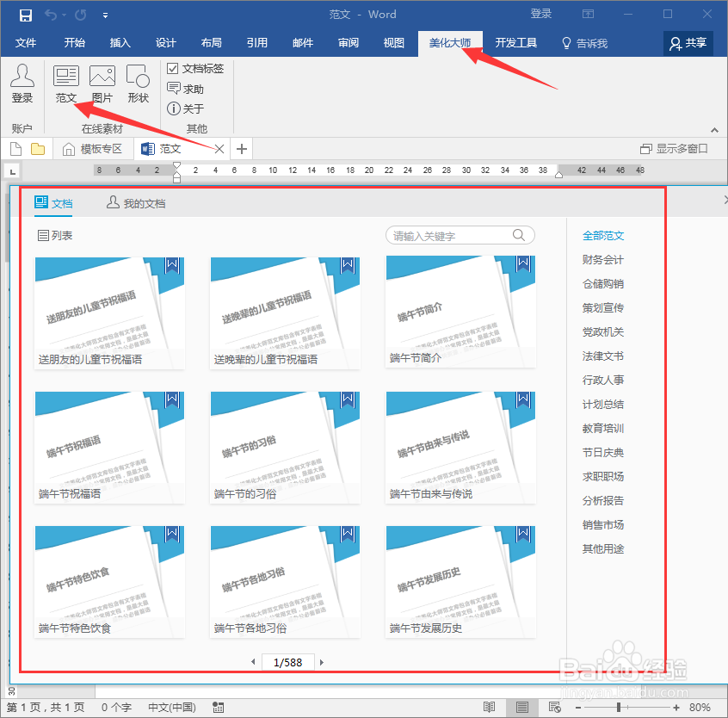Select the 求职职场 category
Screen dimensions: 728x718
click(x=603, y=476)
